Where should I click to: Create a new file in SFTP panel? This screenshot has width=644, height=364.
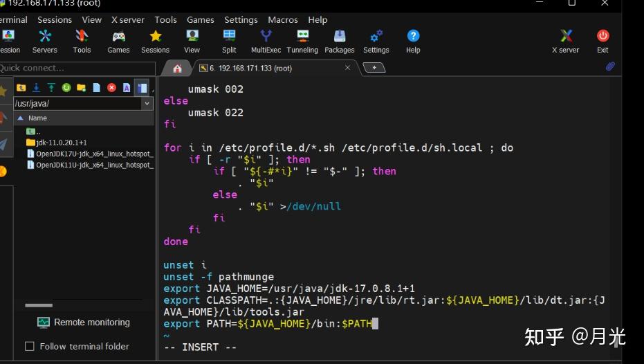pyautogui.click(x=97, y=87)
